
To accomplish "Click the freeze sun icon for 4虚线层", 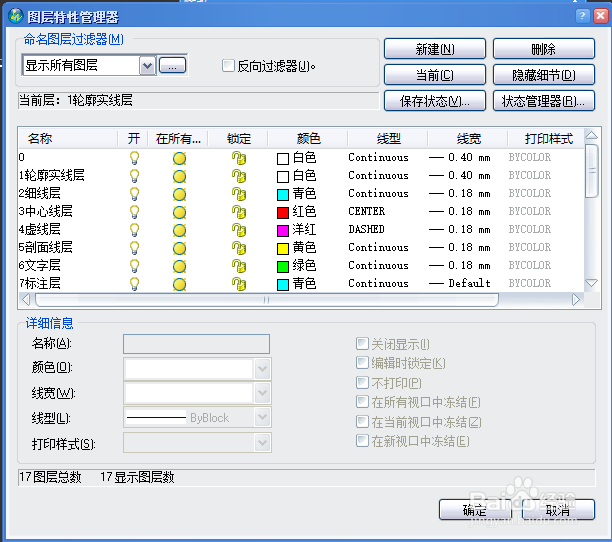I will point(180,230).
